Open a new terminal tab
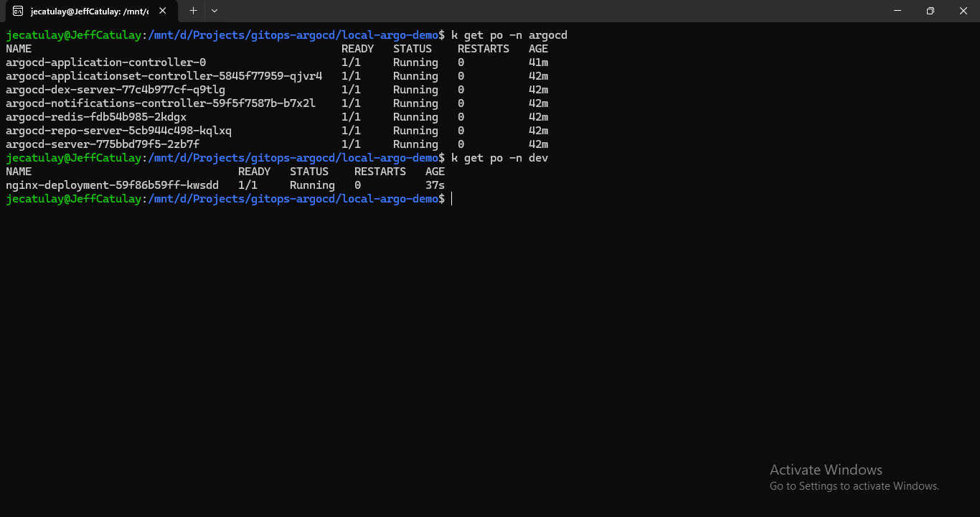 (193, 11)
